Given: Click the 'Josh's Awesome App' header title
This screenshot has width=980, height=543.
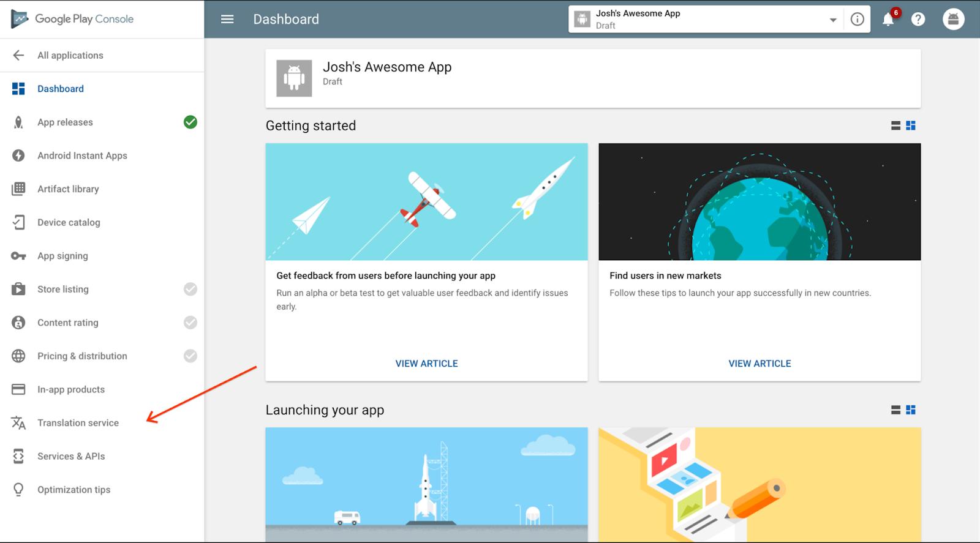Looking at the screenshot, I should (387, 67).
